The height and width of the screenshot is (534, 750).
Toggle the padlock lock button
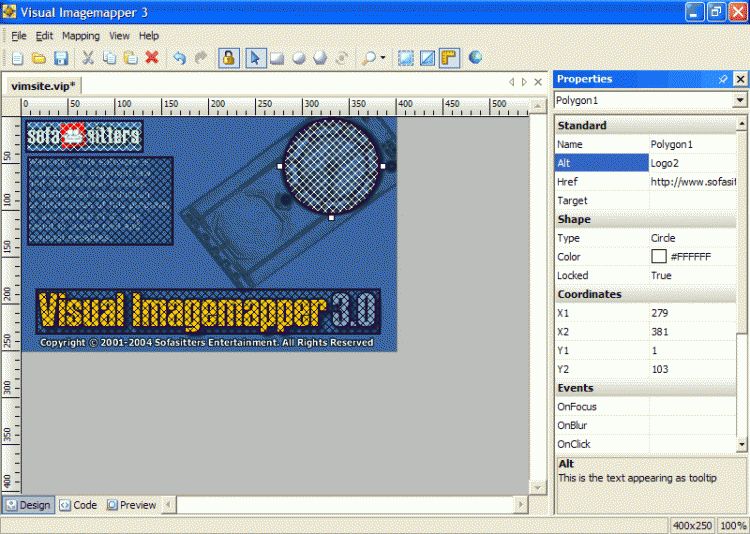click(229, 58)
